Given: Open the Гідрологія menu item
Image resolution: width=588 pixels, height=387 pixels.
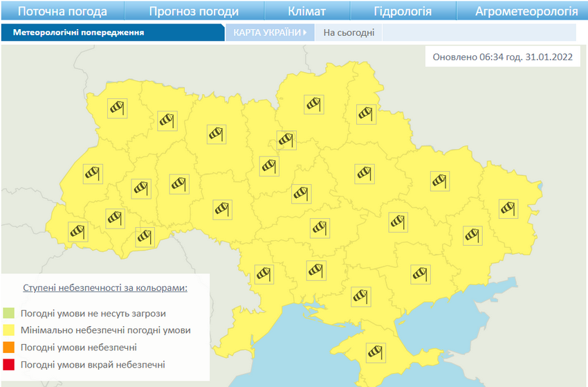Looking at the screenshot, I should coord(403,11).
